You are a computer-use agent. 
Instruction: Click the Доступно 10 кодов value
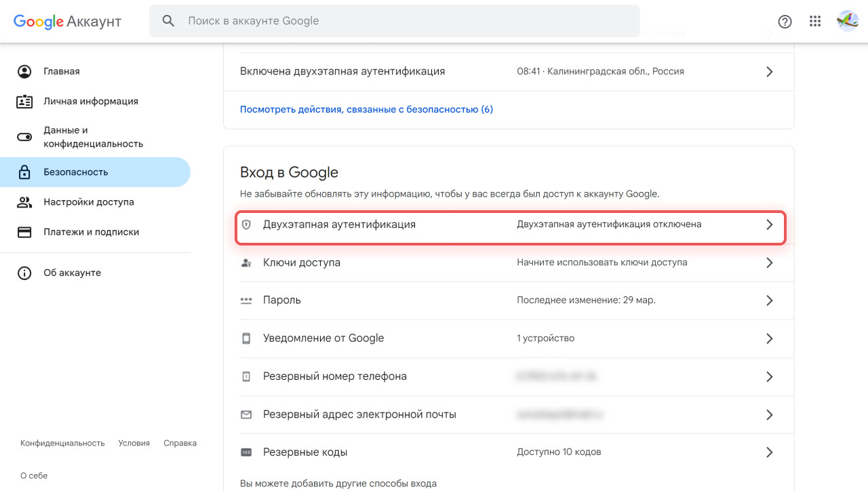coord(559,452)
